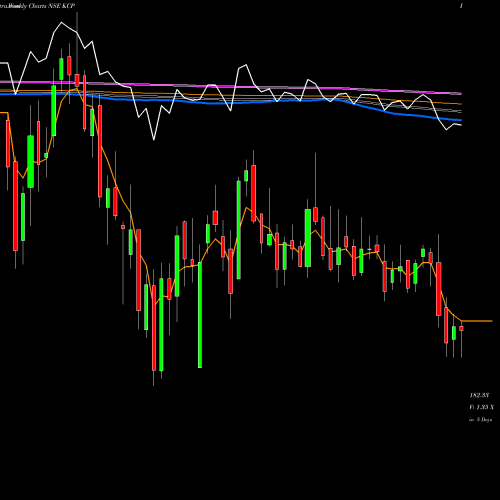Click the '182.33' price value
The height and width of the screenshot is (500, 500).
click(479, 395)
